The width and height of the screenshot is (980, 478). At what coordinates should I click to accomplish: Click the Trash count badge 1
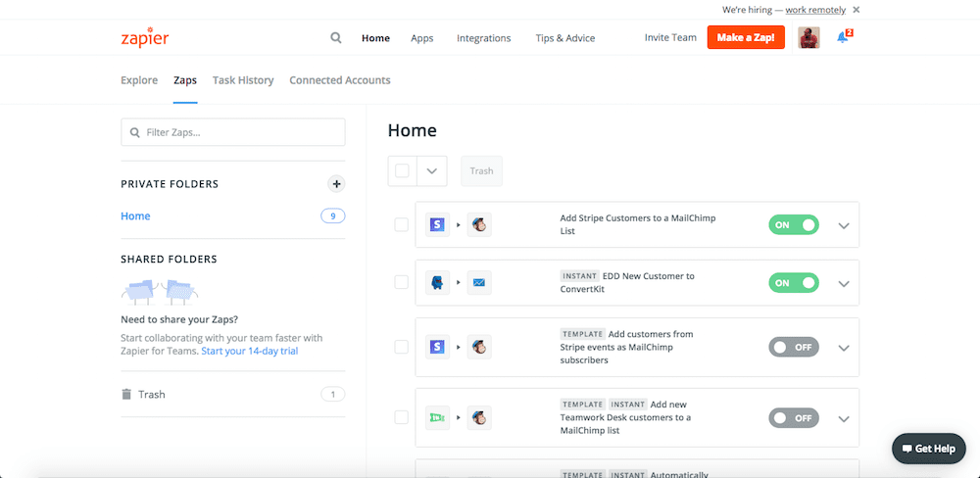point(333,395)
